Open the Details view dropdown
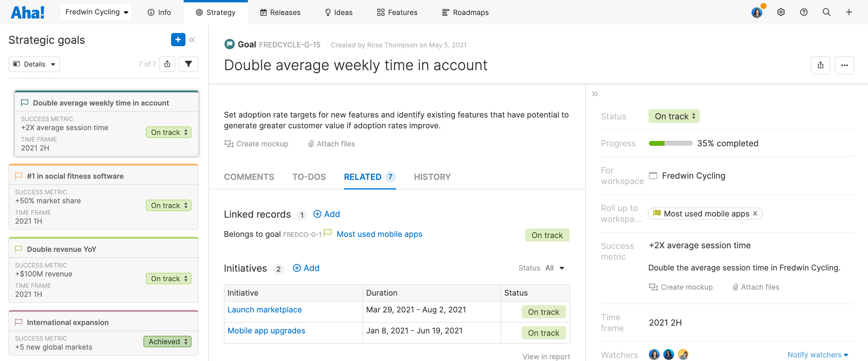Viewport: 868px width, 361px height. tap(34, 64)
